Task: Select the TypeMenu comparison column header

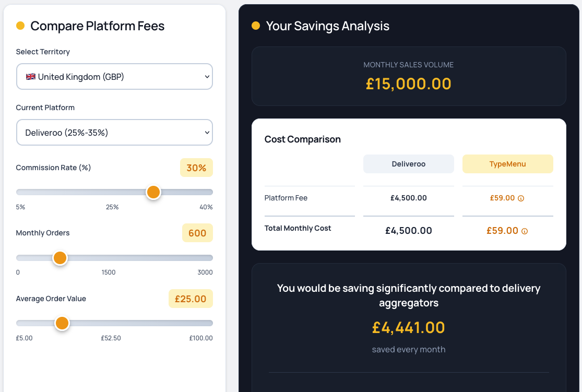Action: pyautogui.click(x=507, y=163)
